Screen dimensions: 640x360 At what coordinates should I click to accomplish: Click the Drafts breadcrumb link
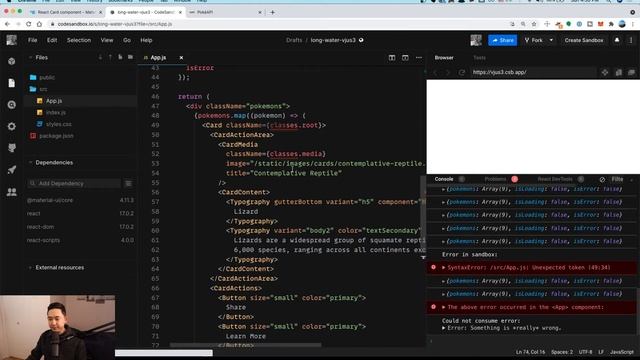click(294, 40)
